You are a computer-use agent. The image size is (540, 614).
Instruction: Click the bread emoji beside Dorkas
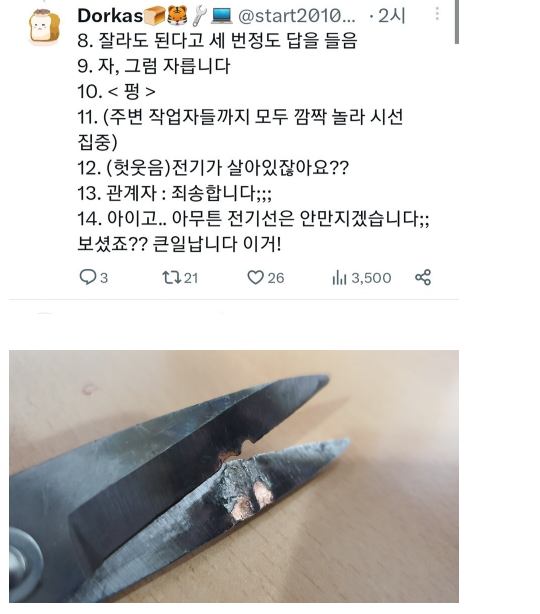155,16
